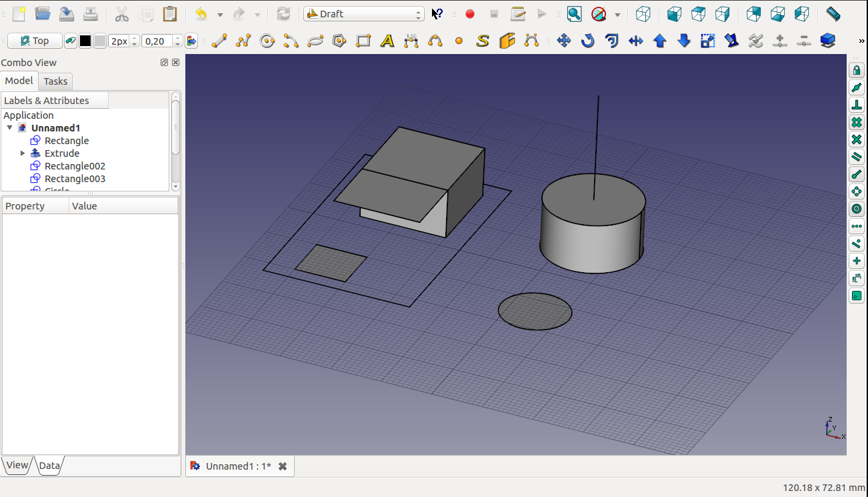Activate the Rotate tool
This screenshot has height=497, width=868.
587,41
